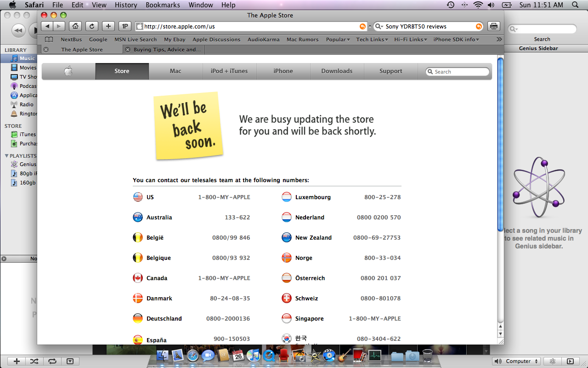Collapse the PLAYLISTS section in iTunes
Image resolution: width=588 pixels, height=368 pixels.
(x=6, y=156)
